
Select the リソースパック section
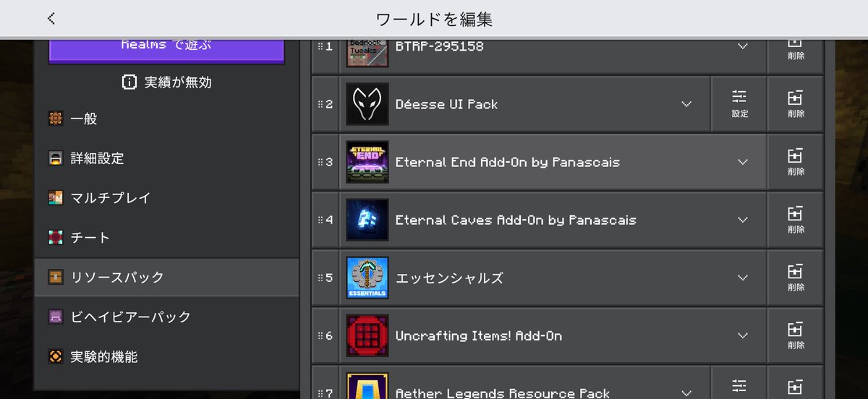pyautogui.click(x=166, y=277)
